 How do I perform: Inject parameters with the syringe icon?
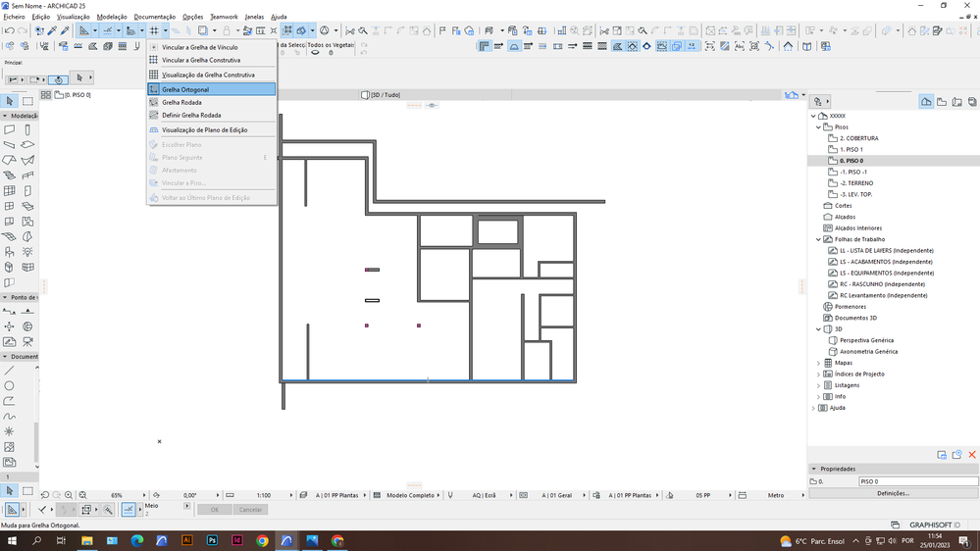coord(65,30)
